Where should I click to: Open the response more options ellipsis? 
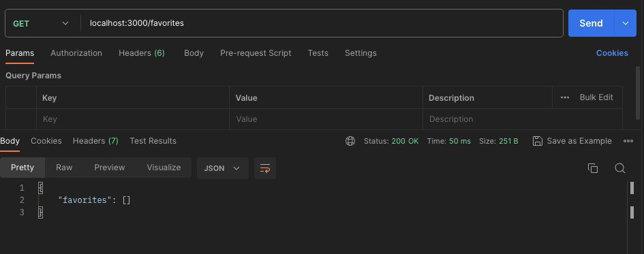(628, 141)
